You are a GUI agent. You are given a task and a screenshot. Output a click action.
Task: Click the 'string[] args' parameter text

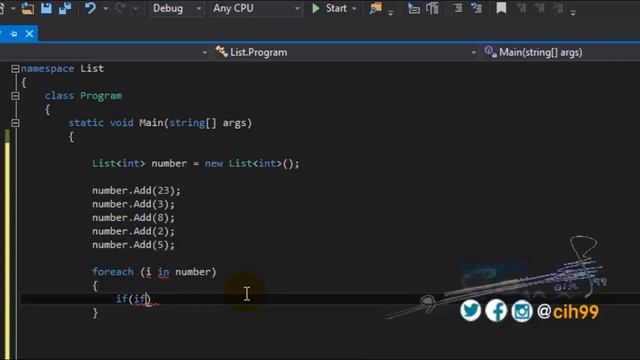coord(208,123)
